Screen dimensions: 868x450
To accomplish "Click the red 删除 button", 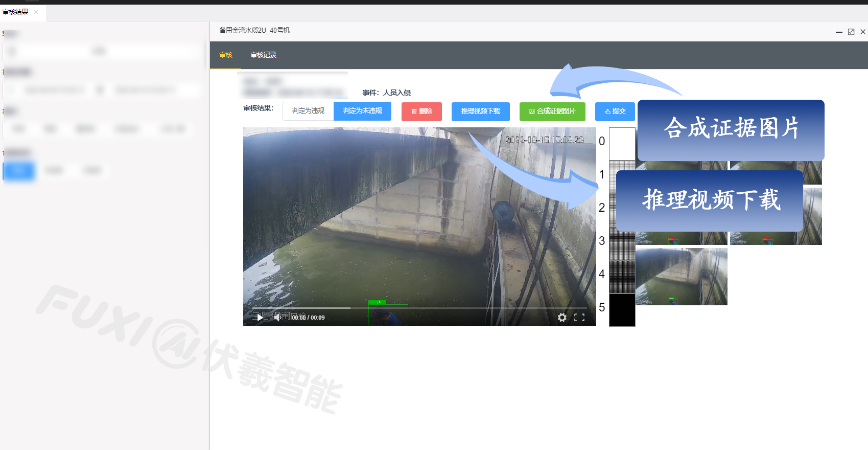I will (421, 111).
